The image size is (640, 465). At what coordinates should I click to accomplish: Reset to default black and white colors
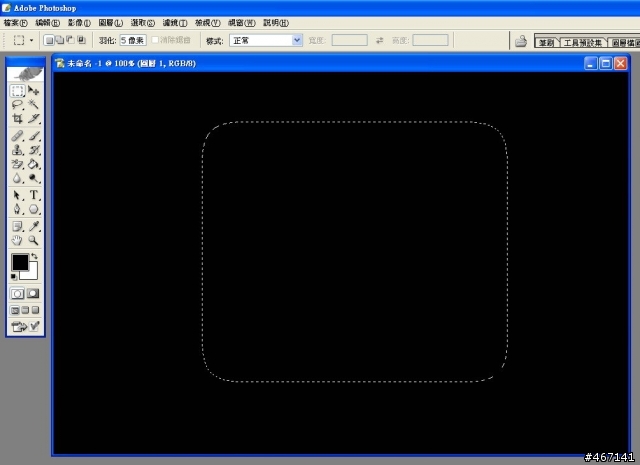[x=14, y=277]
